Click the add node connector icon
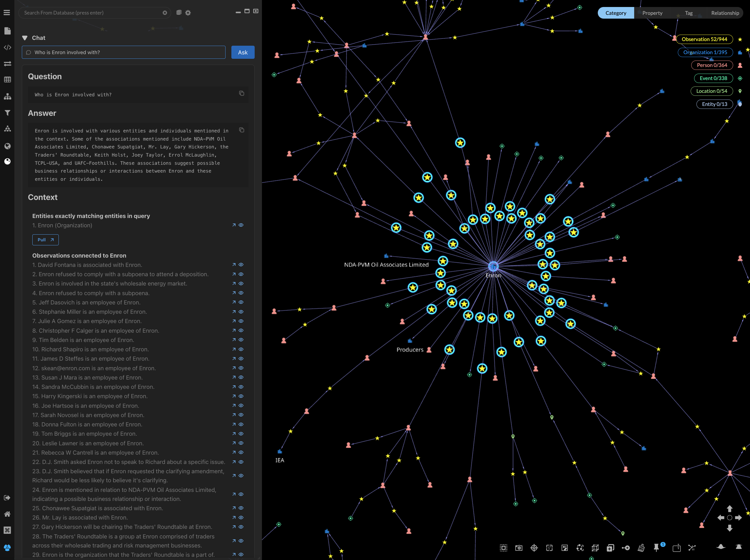This screenshot has height=560, width=750. pos(626,548)
